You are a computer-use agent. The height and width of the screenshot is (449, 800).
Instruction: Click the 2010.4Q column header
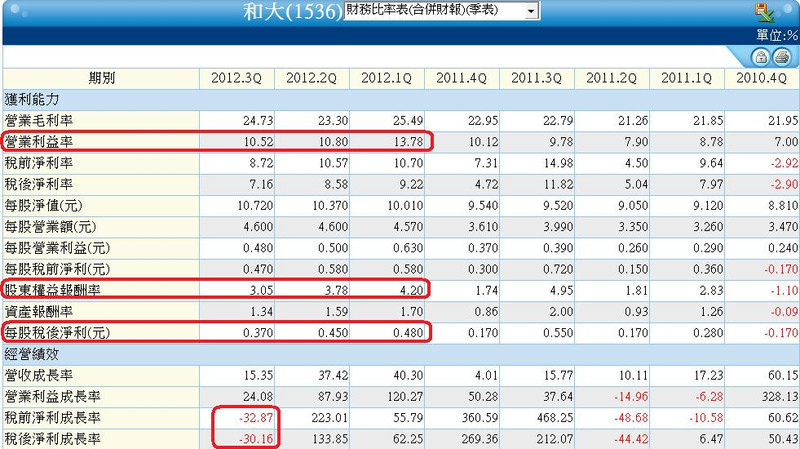(x=762, y=78)
